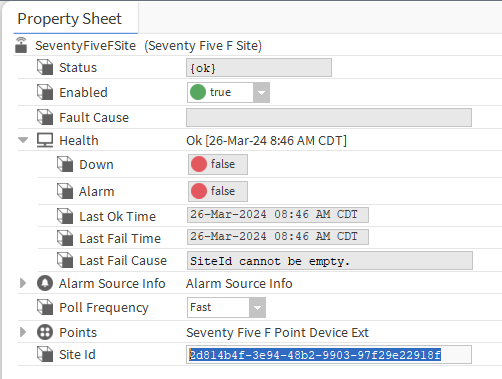Viewport: 502px width, 379px height.
Task: Click the Fault Cause label
Action: point(94,118)
